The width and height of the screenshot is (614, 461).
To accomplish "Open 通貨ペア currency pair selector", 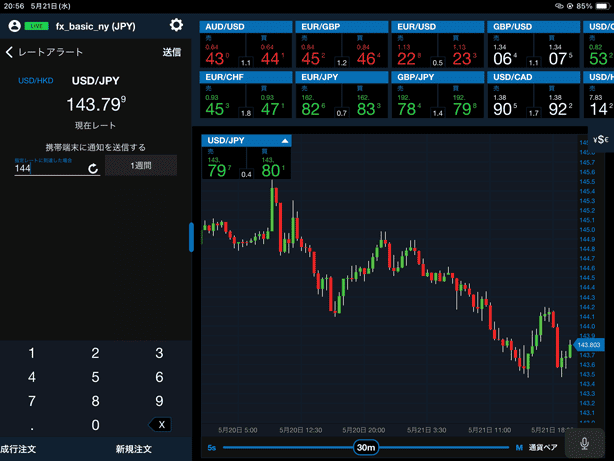I will [543, 447].
